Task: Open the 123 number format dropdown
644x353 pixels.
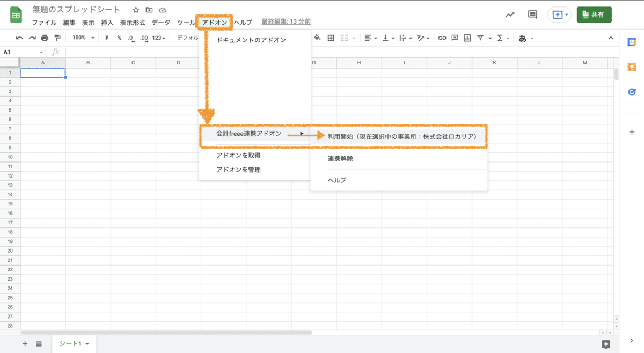Action: [x=159, y=38]
